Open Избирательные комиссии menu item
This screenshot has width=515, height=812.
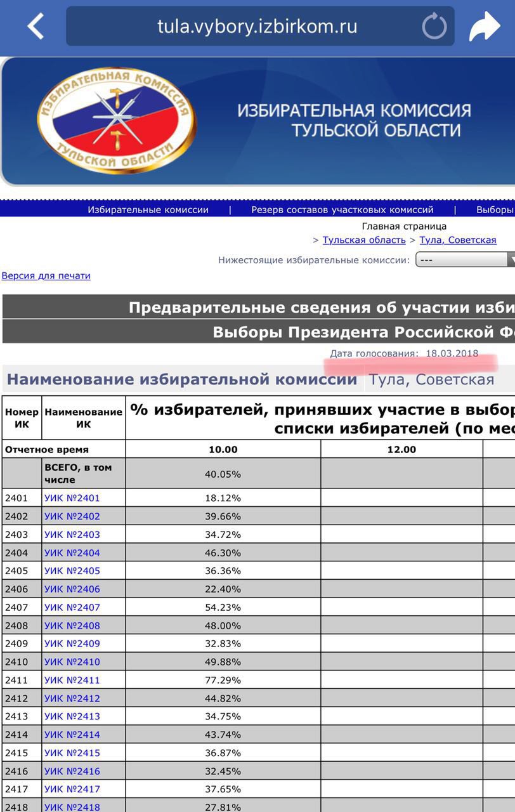(x=148, y=210)
